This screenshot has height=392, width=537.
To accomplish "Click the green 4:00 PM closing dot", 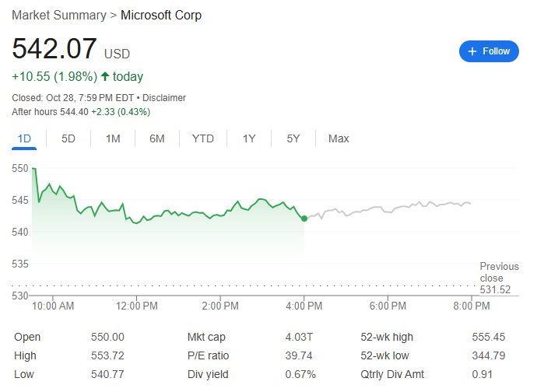I will 304,219.
